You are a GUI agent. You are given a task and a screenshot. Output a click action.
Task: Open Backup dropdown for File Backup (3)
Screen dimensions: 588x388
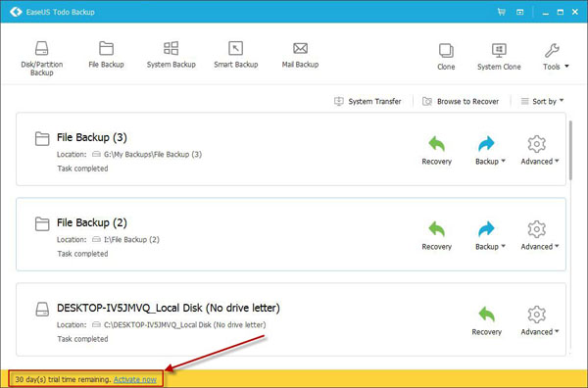490,150
